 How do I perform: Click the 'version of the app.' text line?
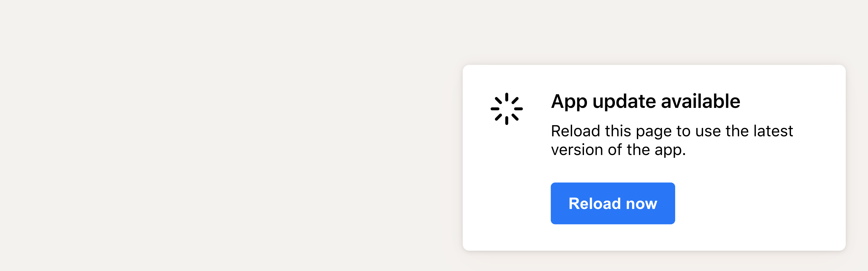618,150
